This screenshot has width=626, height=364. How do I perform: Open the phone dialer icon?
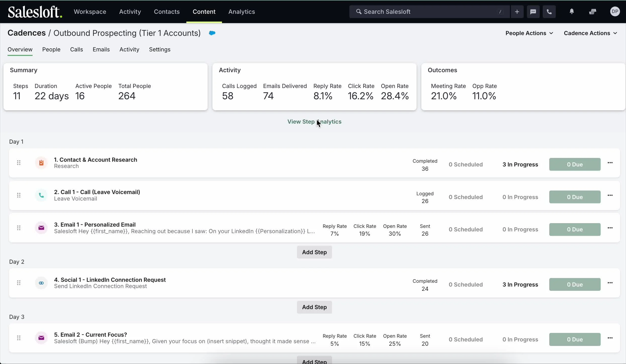tap(549, 12)
